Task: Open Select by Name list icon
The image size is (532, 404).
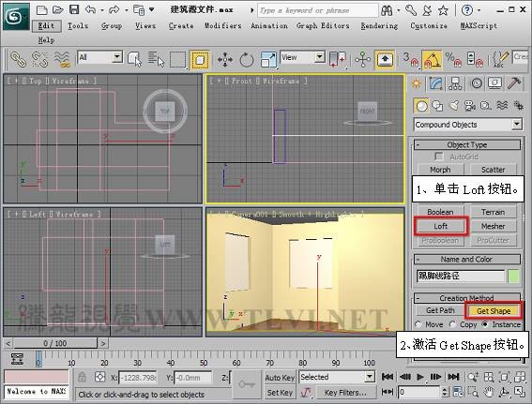Action: pyautogui.click(x=156, y=59)
